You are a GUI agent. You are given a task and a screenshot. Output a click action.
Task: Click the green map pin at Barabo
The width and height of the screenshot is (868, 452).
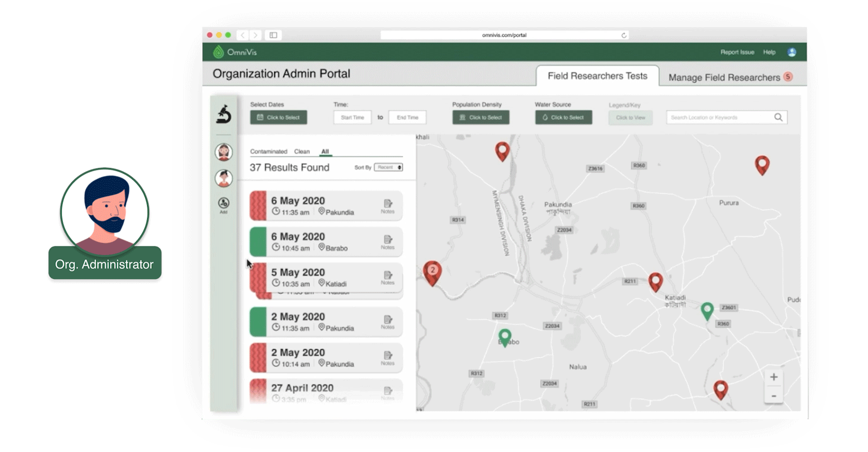(x=505, y=338)
